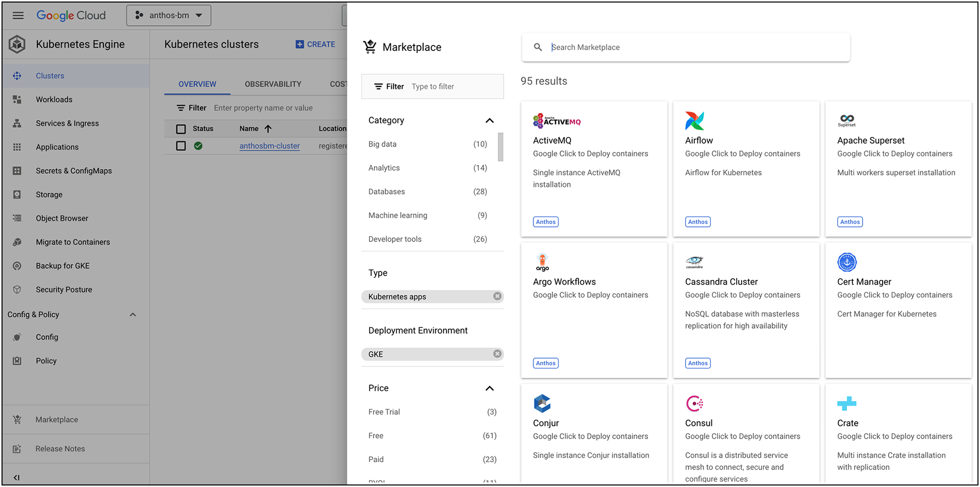Open the Apache Superset card
This screenshot has width=980, height=487.
pos(898,169)
